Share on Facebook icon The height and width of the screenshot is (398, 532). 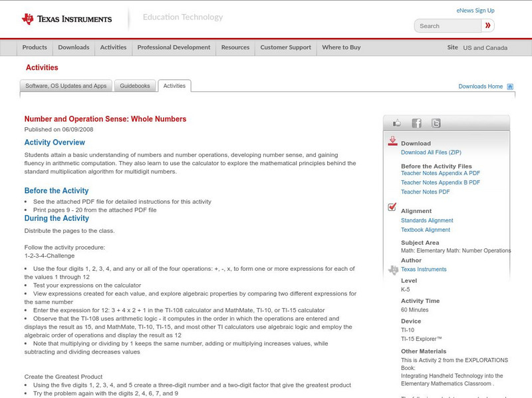click(x=416, y=123)
